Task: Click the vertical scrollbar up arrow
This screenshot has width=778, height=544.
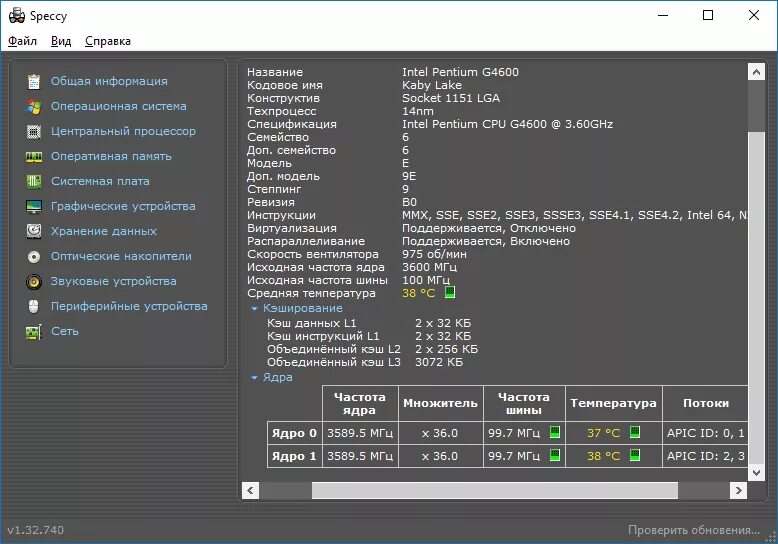Action: pyautogui.click(x=756, y=72)
